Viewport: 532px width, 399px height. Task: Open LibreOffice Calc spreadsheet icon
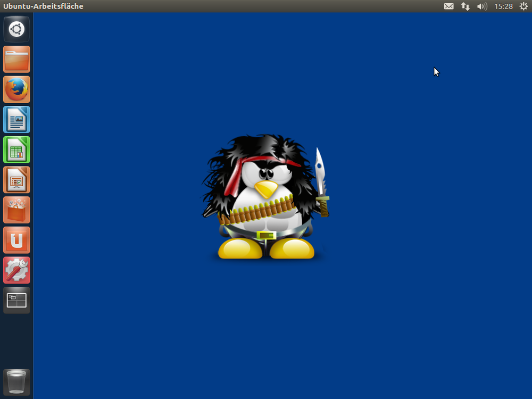pos(16,150)
